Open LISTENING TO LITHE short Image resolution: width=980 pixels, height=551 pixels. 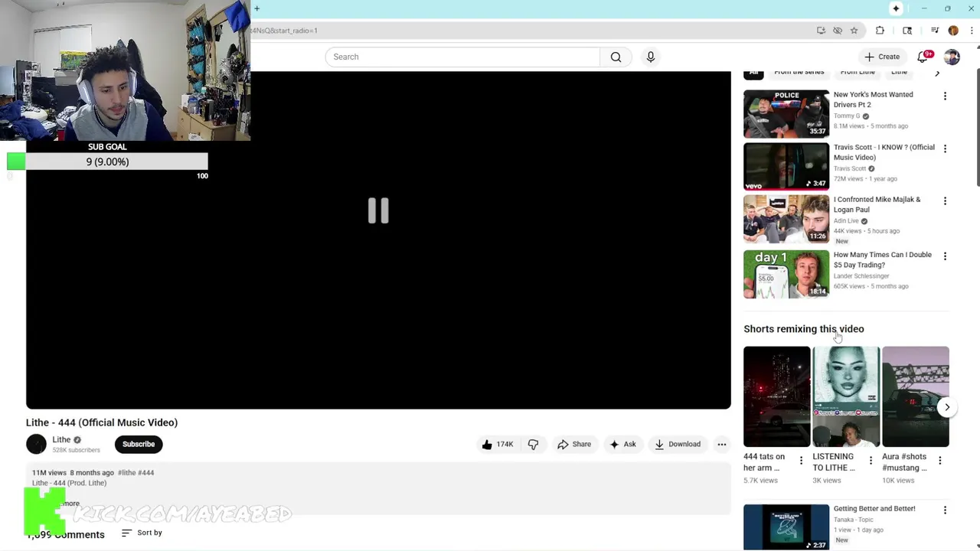pyautogui.click(x=846, y=396)
